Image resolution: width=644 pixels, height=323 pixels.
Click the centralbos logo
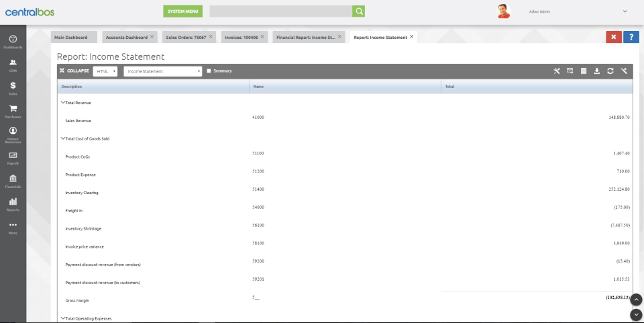pyautogui.click(x=30, y=12)
